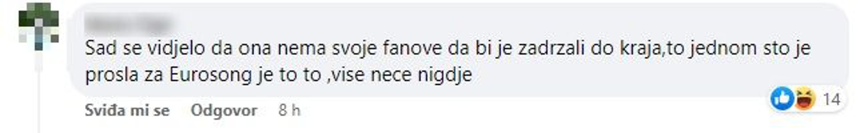Image resolution: width=868 pixels, height=133 pixels.
Task: Click "Odgovor" to reply to comment
Action: 224,110
